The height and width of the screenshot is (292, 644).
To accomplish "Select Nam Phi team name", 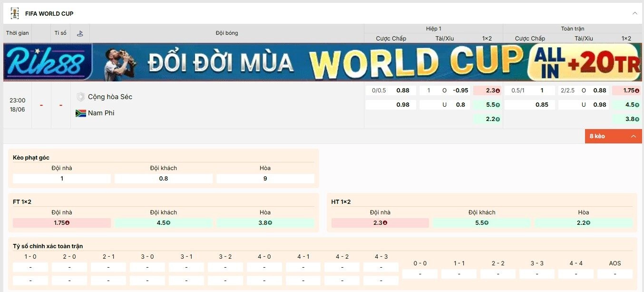I will (101, 113).
